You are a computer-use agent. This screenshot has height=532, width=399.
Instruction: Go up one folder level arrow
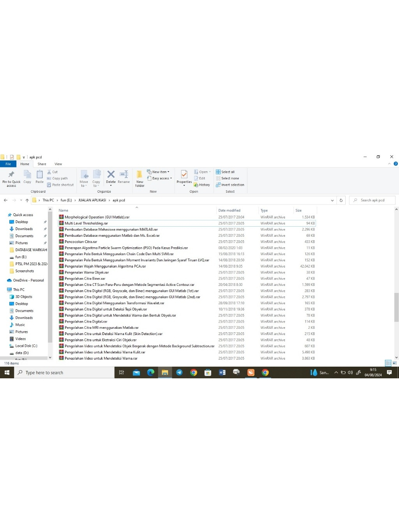[27, 200]
